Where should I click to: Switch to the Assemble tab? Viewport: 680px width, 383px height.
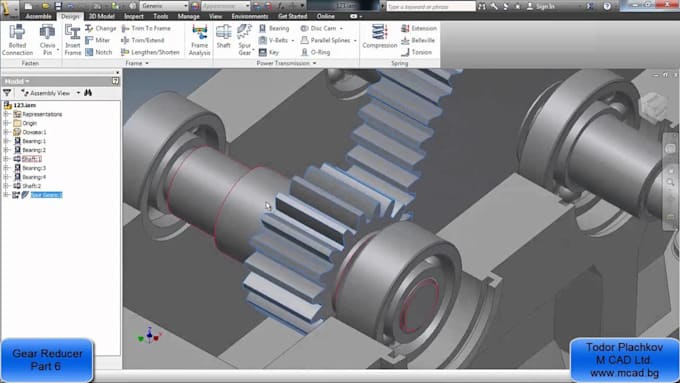39,16
